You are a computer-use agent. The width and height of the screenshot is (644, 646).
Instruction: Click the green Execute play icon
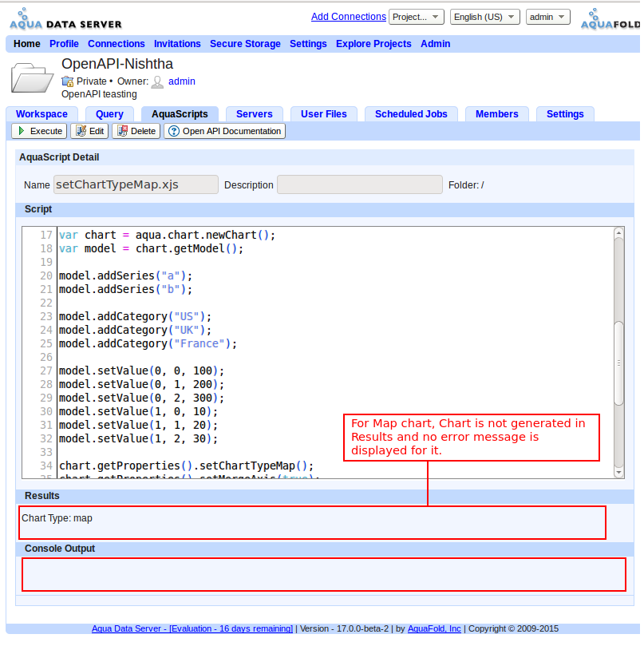(22, 131)
